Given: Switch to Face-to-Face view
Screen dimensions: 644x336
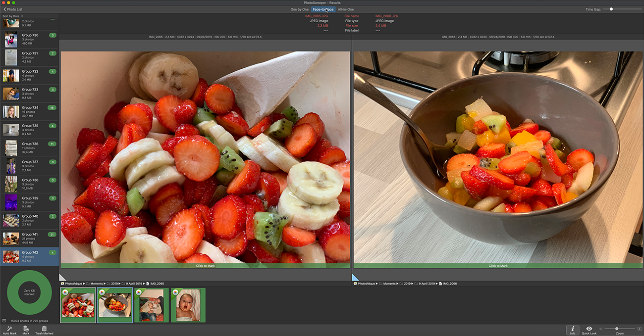Looking at the screenshot, I should 323,9.
